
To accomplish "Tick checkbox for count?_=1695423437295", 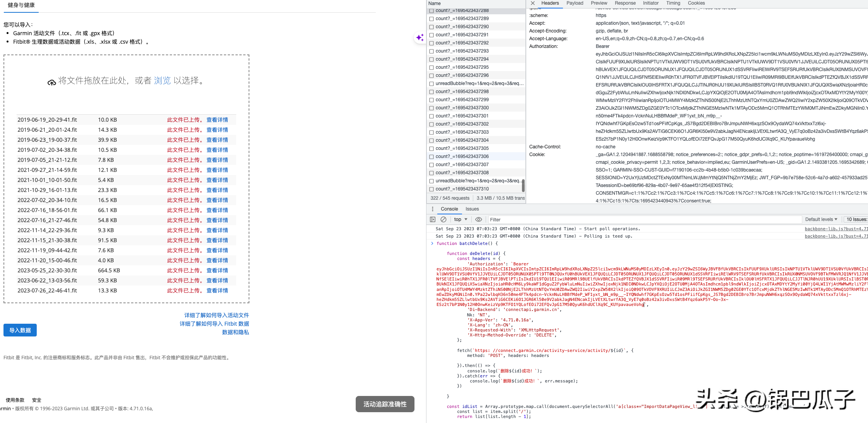I will pos(431,67).
